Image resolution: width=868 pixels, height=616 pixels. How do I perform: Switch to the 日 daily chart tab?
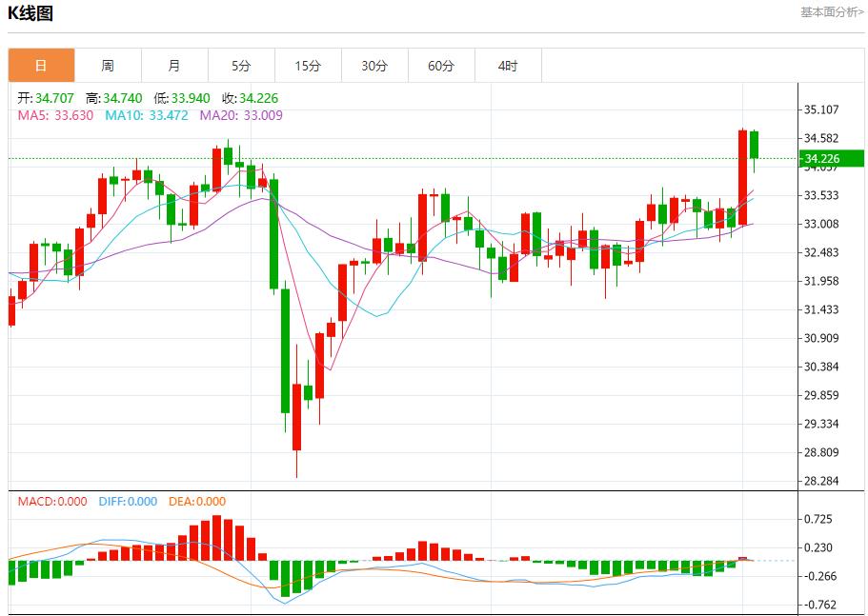click(x=41, y=66)
